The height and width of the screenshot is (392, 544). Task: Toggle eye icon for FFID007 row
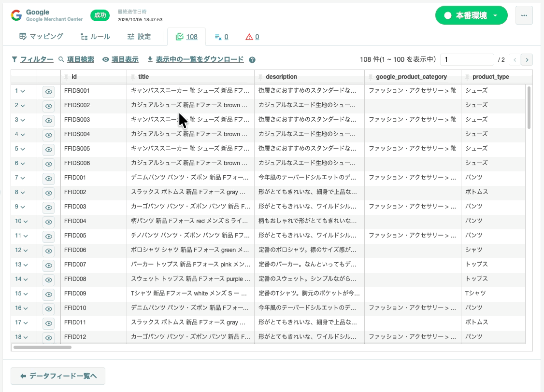click(49, 266)
